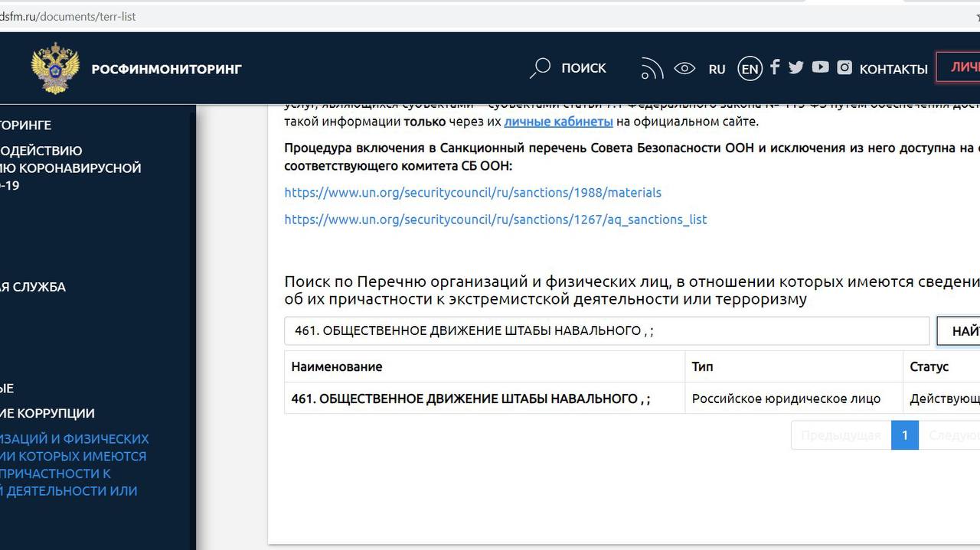Click the terror list search input field

[x=606, y=330]
